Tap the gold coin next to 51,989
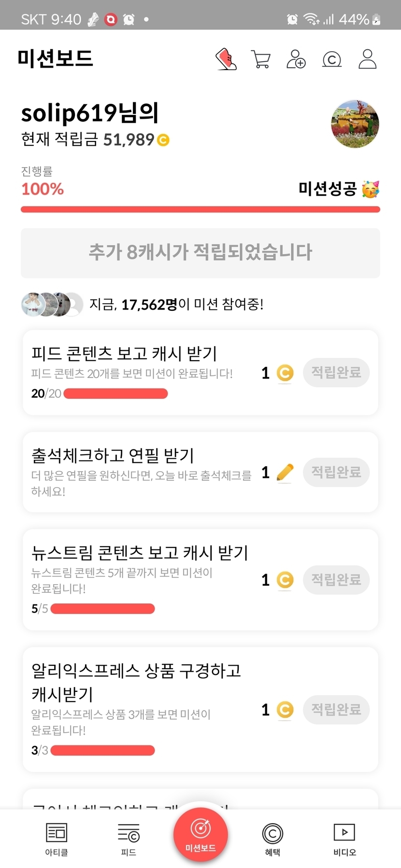 163,140
